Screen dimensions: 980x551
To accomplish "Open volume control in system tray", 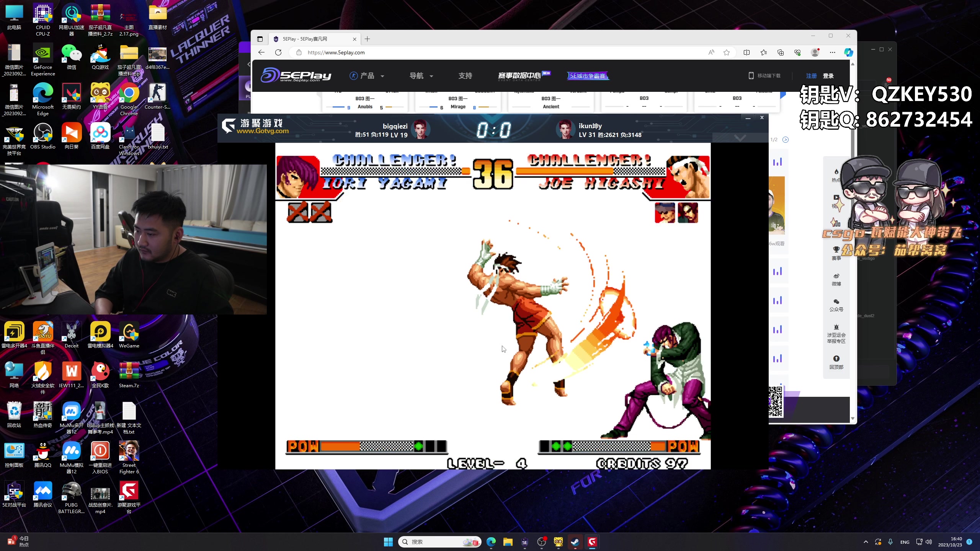I will 929,542.
